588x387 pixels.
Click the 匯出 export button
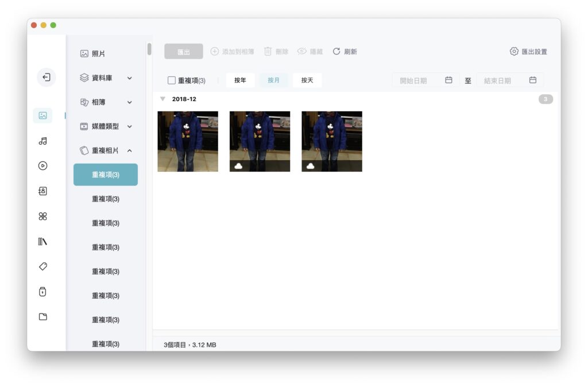point(184,51)
